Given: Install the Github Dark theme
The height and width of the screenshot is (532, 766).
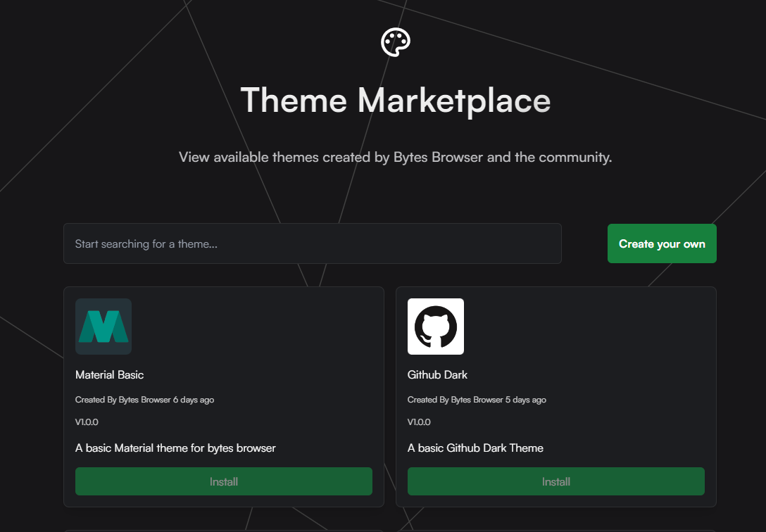Looking at the screenshot, I should [556, 482].
